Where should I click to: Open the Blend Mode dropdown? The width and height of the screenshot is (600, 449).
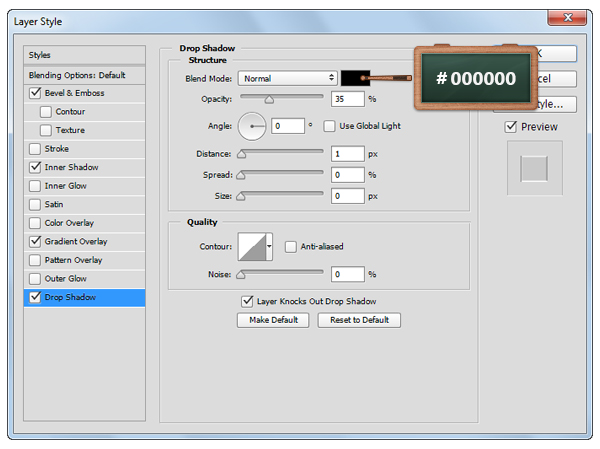pyautogui.click(x=287, y=78)
